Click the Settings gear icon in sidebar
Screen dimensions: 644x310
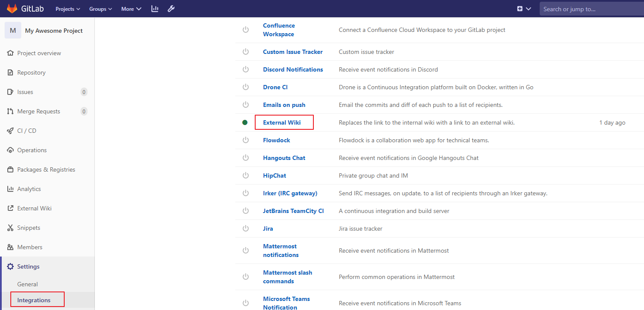point(10,266)
